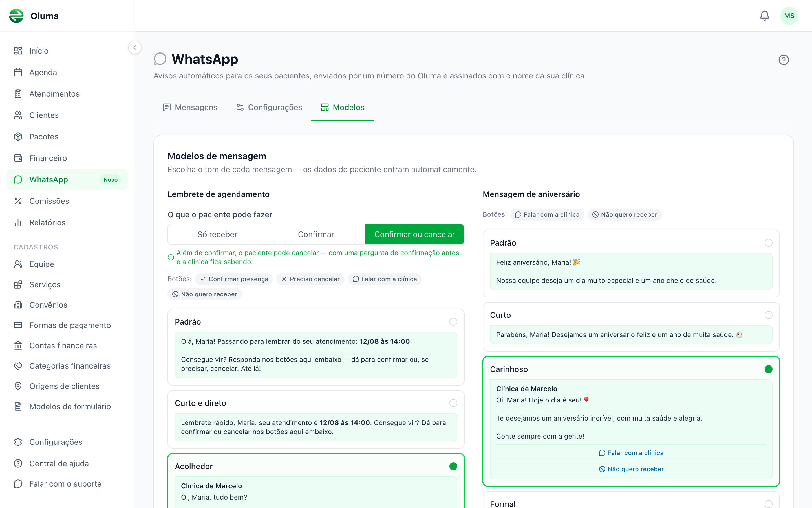Click the Oluma logo icon
The width and height of the screenshot is (812, 508).
[x=16, y=16]
